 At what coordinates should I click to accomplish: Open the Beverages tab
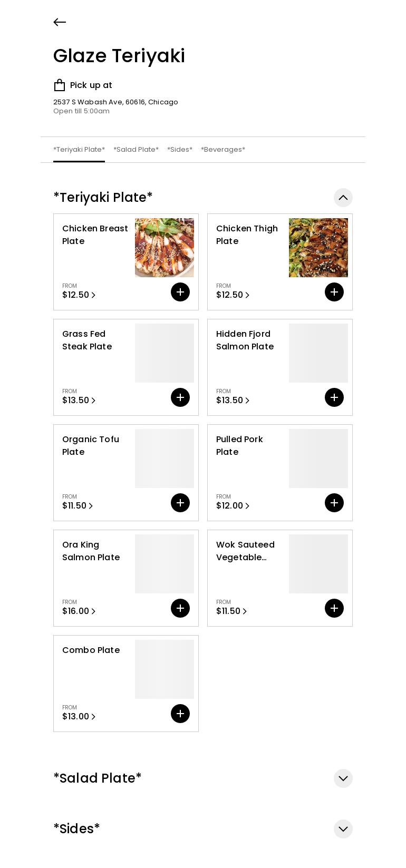click(x=223, y=150)
